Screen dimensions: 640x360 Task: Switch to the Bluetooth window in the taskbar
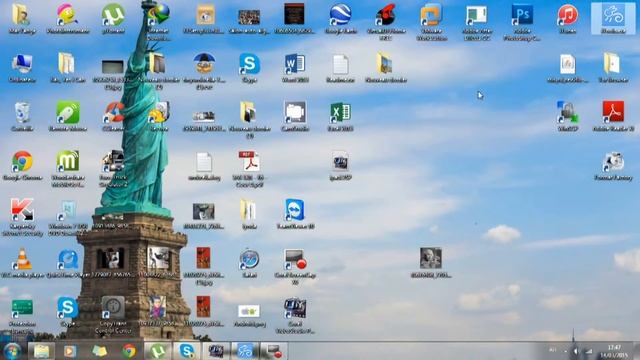[245, 351]
